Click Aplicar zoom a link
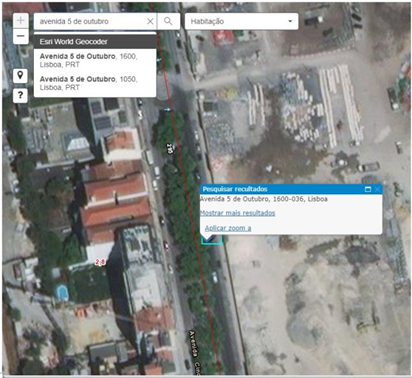The width and height of the screenshot is (412, 378). tap(228, 228)
